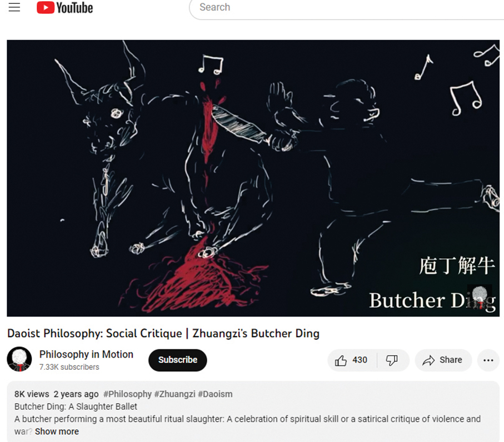Open the three-dot more actions menu
Screen dimensions: 504x442
pyautogui.click(x=488, y=360)
